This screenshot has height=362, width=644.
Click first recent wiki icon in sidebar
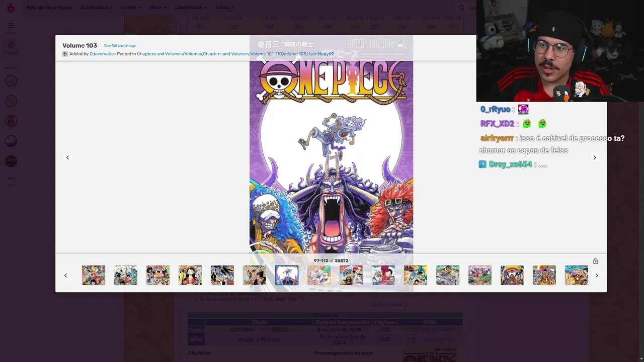(11, 81)
